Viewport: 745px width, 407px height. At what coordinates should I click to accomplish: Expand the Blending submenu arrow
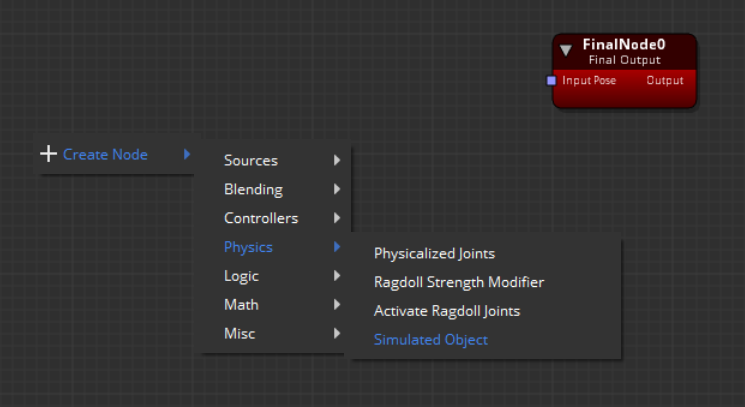337,189
